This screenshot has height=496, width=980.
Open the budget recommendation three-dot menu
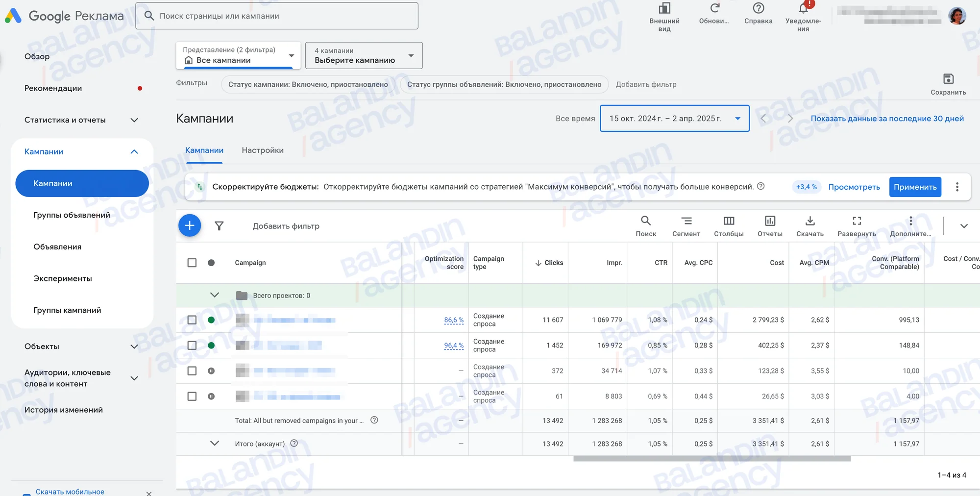point(957,187)
